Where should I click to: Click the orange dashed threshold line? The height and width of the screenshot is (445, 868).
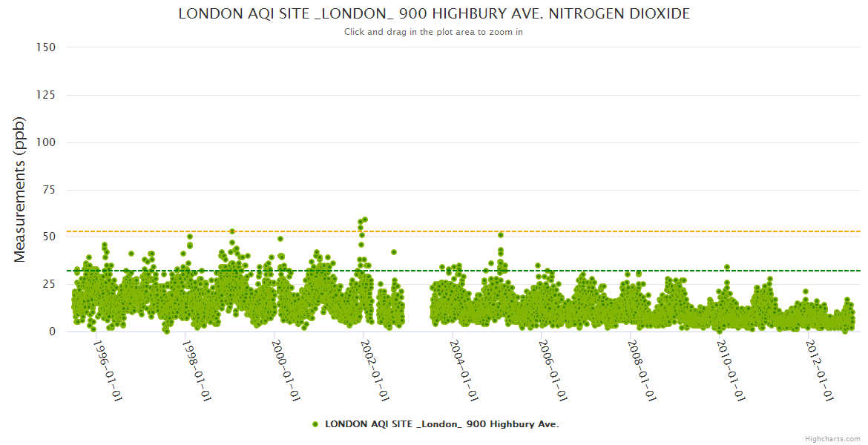(594, 231)
